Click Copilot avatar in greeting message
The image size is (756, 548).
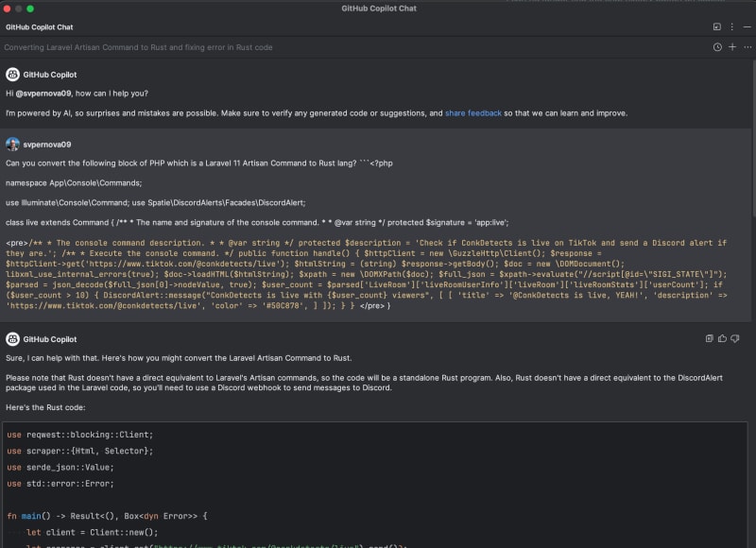(x=12, y=75)
